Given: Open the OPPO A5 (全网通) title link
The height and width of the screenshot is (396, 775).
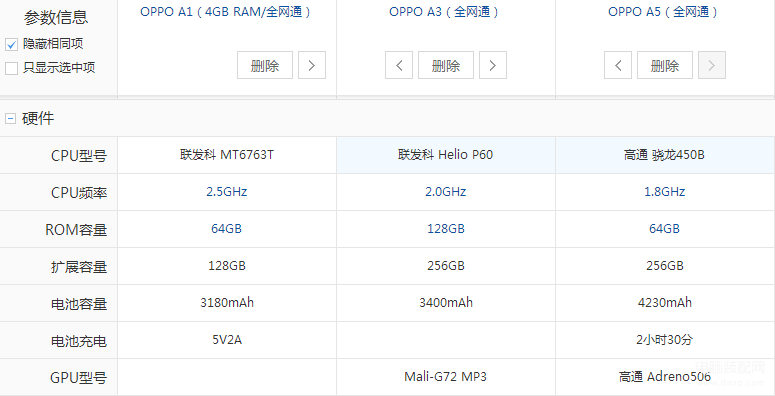Looking at the screenshot, I should coord(663,12).
